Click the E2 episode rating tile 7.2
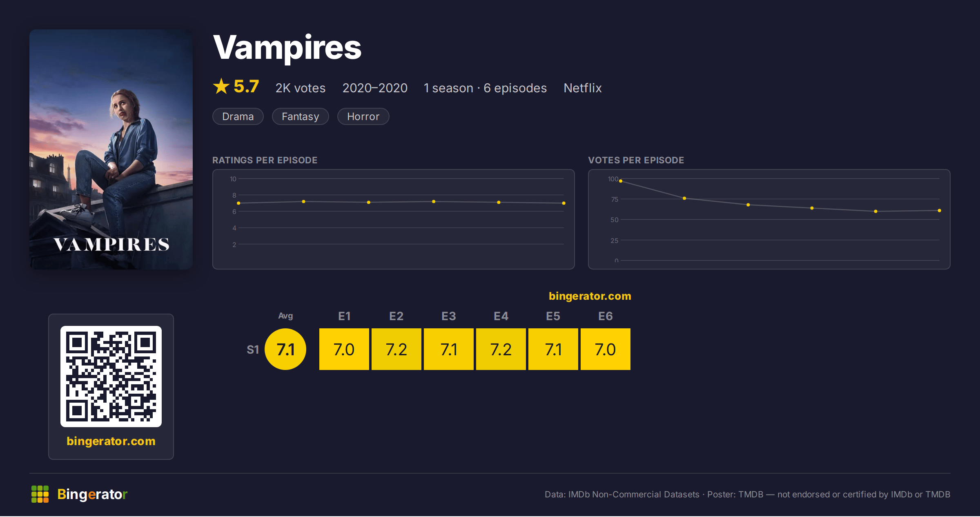980x517 pixels. pos(396,349)
